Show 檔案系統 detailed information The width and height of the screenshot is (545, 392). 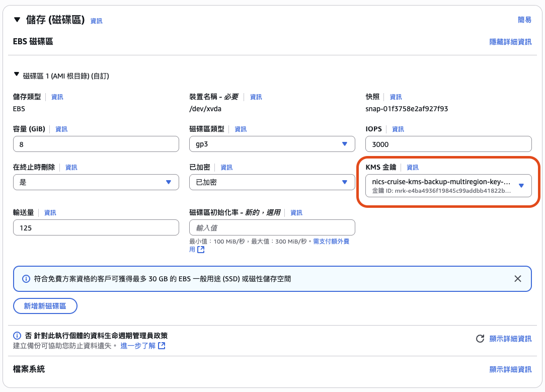point(511,369)
